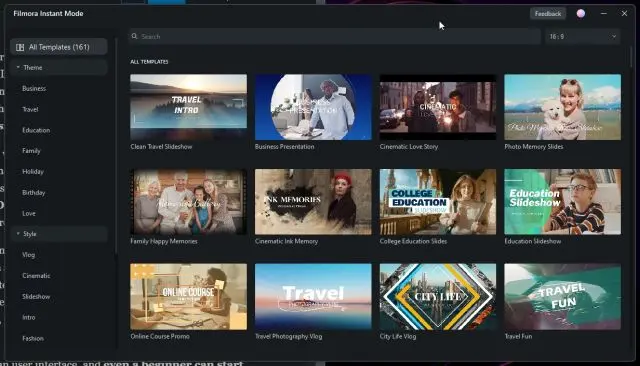Click the Feedback button

[x=548, y=13]
